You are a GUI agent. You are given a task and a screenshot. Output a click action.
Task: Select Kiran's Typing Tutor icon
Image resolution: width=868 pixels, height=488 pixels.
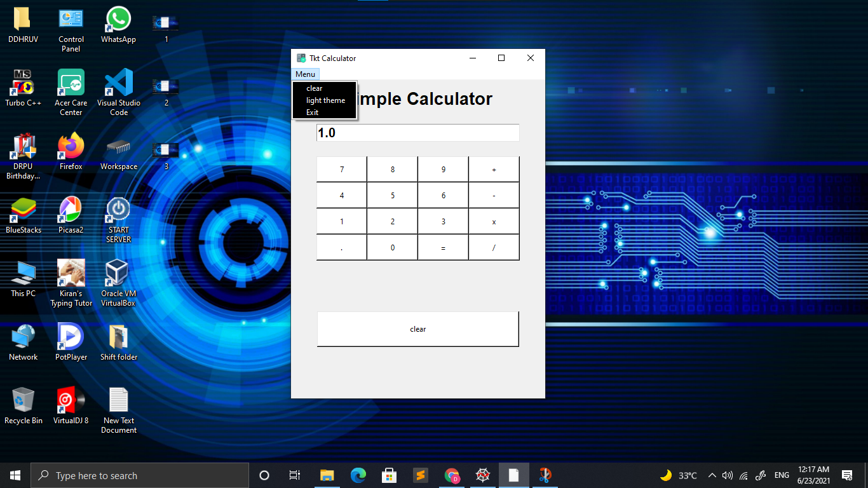(x=71, y=284)
